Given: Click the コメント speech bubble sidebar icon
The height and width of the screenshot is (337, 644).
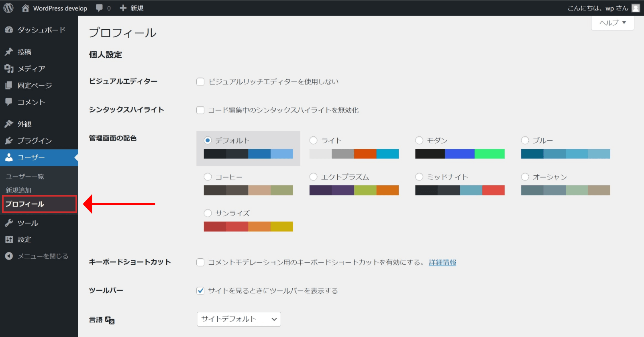Looking at the screenshot, I should [x=9, y=102].
